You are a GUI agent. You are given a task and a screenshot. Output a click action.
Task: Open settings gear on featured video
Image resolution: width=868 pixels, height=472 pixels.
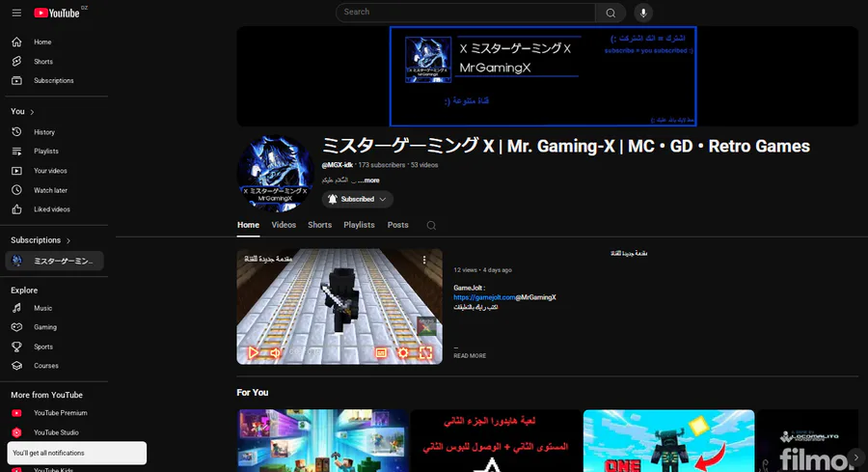[x=403, y=353]
